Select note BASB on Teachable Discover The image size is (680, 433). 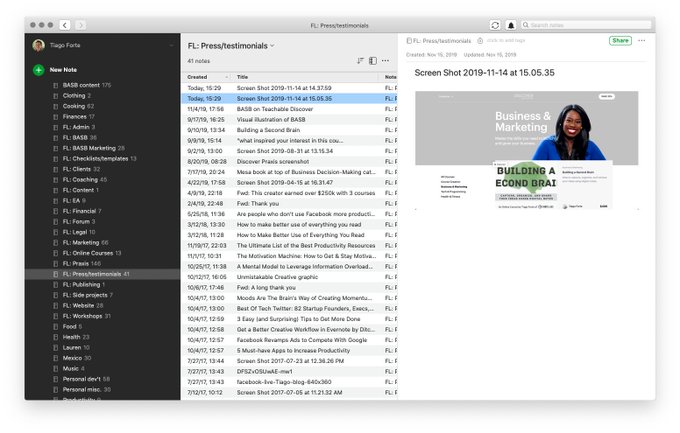click(x=289, y=109)
